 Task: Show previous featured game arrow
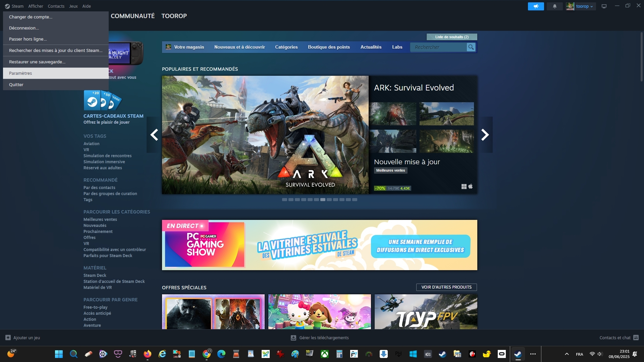click(154, 135)
